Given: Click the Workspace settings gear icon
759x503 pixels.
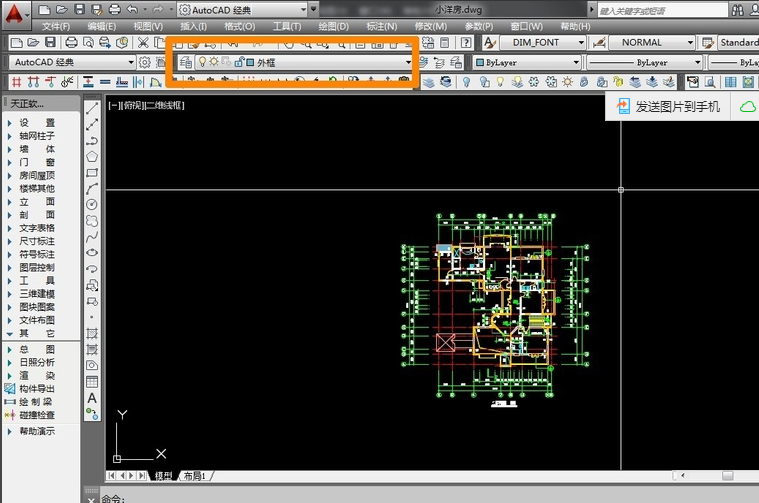Looking at the screenshot, I should (145, 62).
